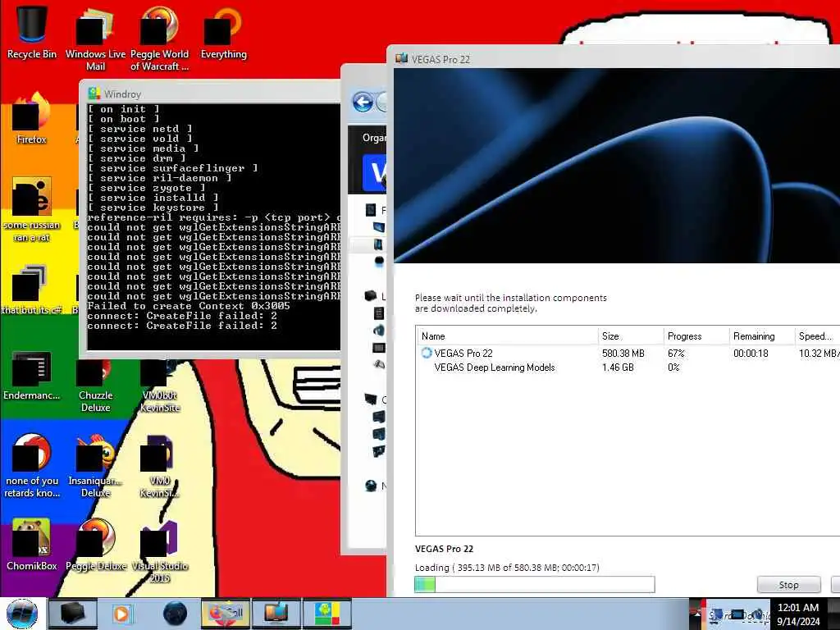The image size is (840, 630).
Task: Select Favorites group in Explorer sidebar
Action: (x=376, y=210)
